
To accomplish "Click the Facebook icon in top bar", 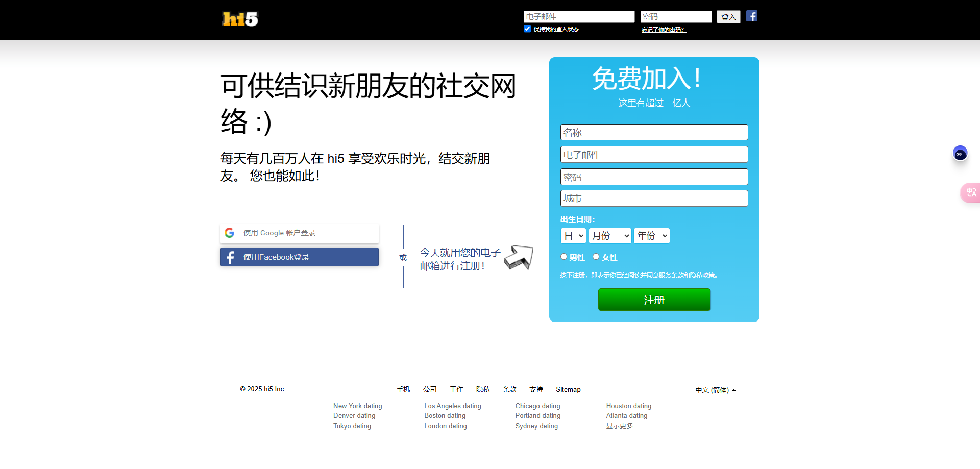I will (751, 16).
